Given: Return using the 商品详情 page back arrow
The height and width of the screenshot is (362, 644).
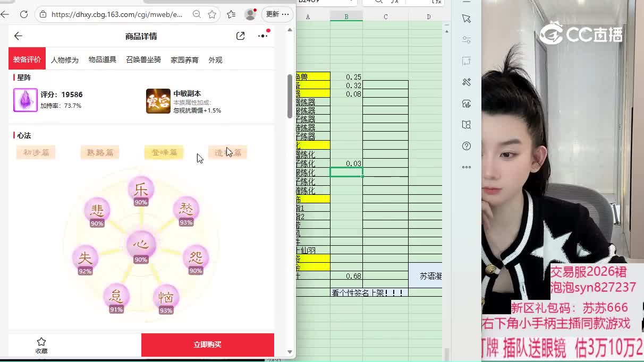Looking at the screenshot, I should point(18,36).
